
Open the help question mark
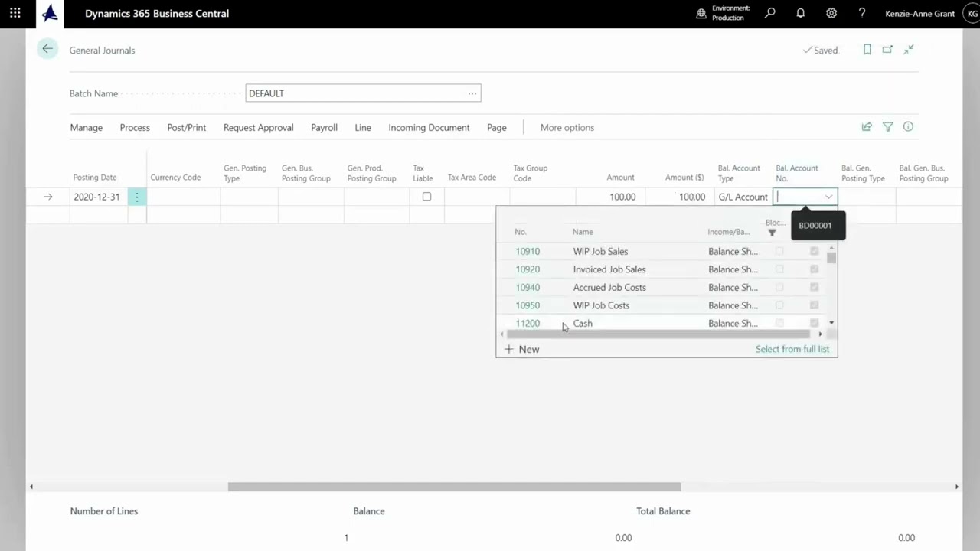(862, 13)
